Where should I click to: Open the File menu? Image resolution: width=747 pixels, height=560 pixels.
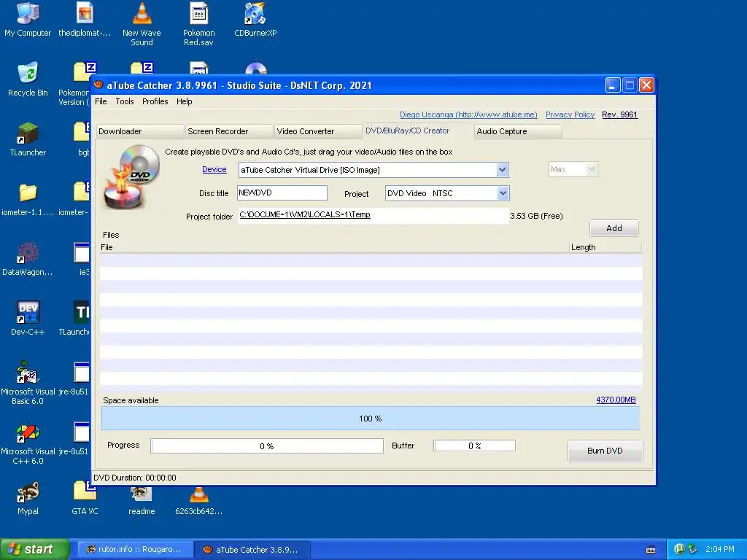(101, 101)
